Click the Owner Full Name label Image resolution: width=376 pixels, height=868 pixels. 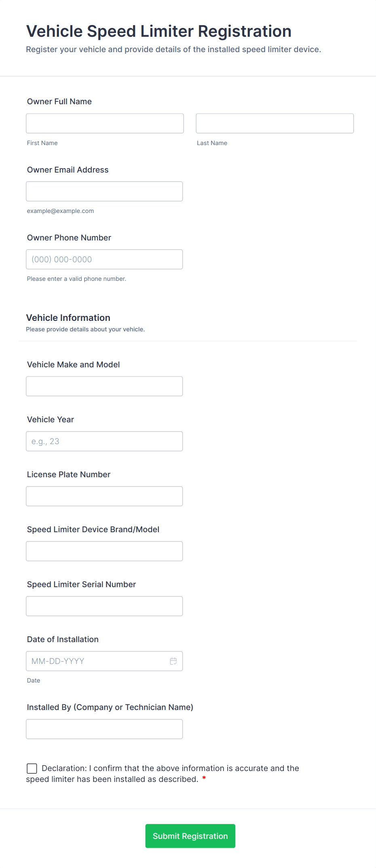click(x=59, y=101)
